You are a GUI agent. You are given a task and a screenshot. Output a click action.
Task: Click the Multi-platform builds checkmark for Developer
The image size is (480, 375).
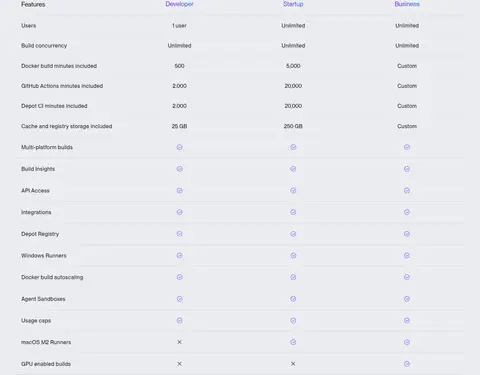click(179, 147)
